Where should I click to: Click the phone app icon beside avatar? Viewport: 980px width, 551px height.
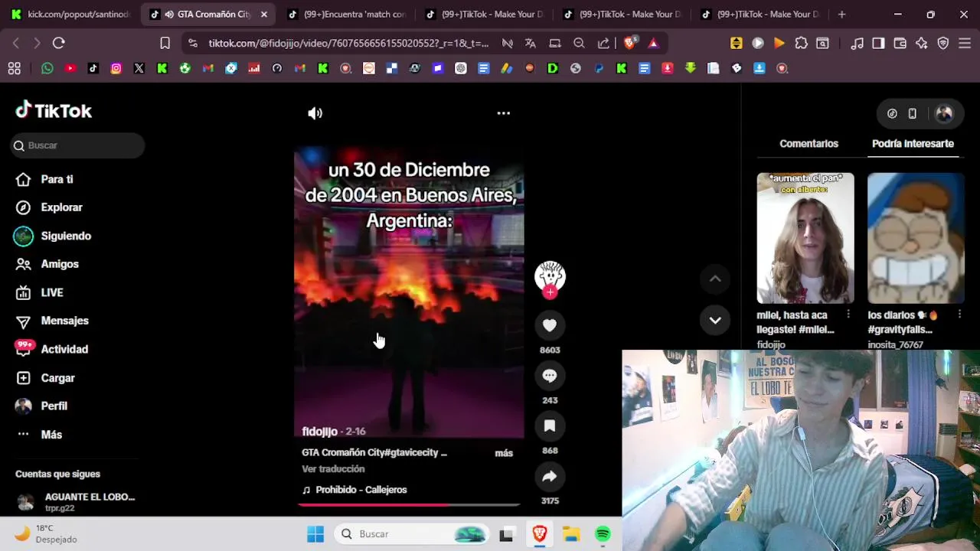point(913,113)
